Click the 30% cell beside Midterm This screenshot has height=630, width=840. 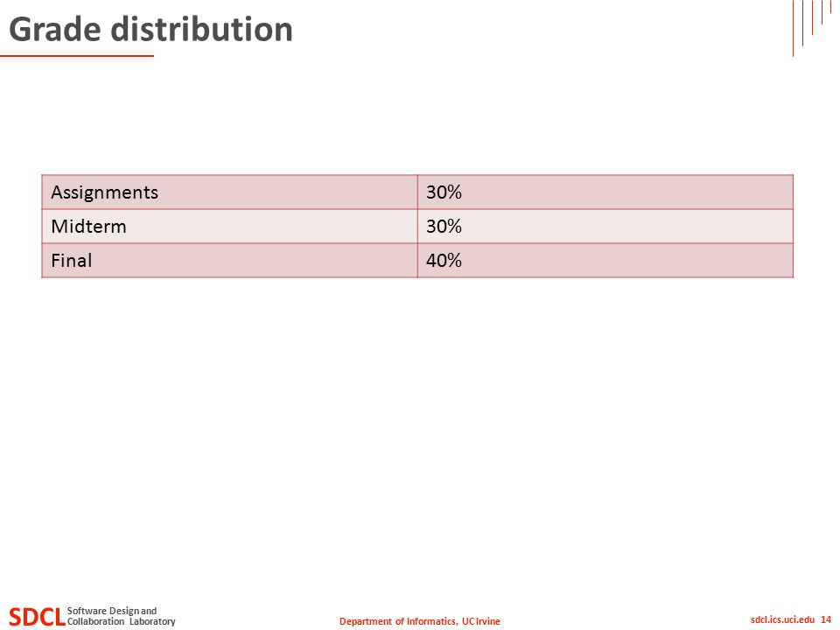point(605,226)
